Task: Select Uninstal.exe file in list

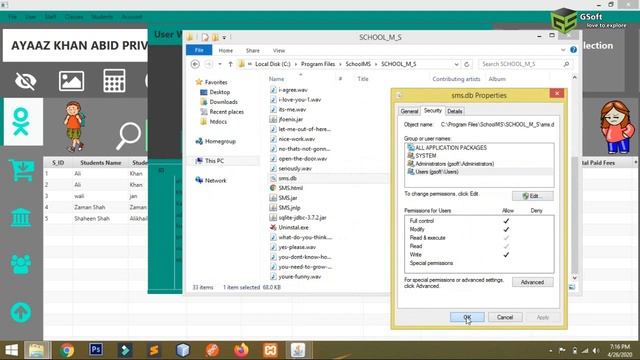Action: [293, 227]
